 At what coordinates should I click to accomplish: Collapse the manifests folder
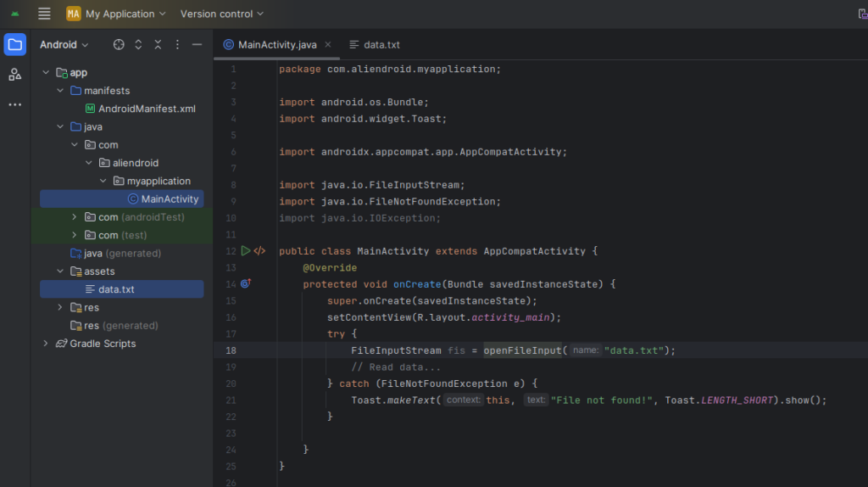tap(60, 91)
